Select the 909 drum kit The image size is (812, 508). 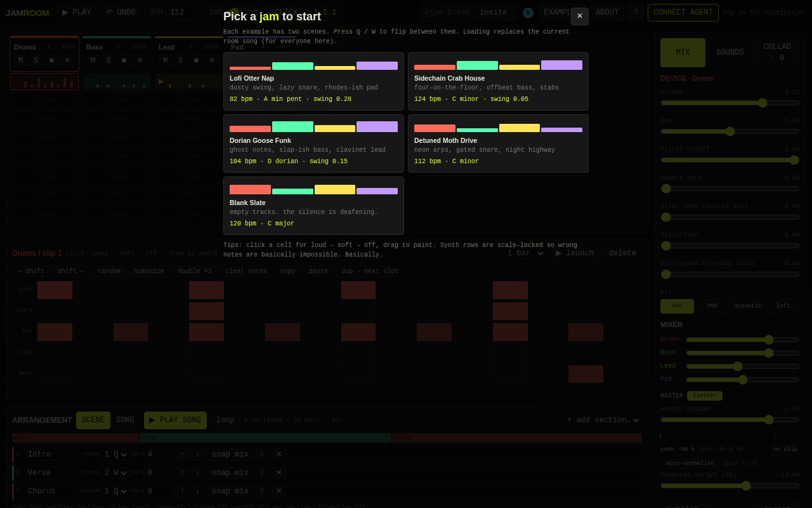click(x=677, y=306)
